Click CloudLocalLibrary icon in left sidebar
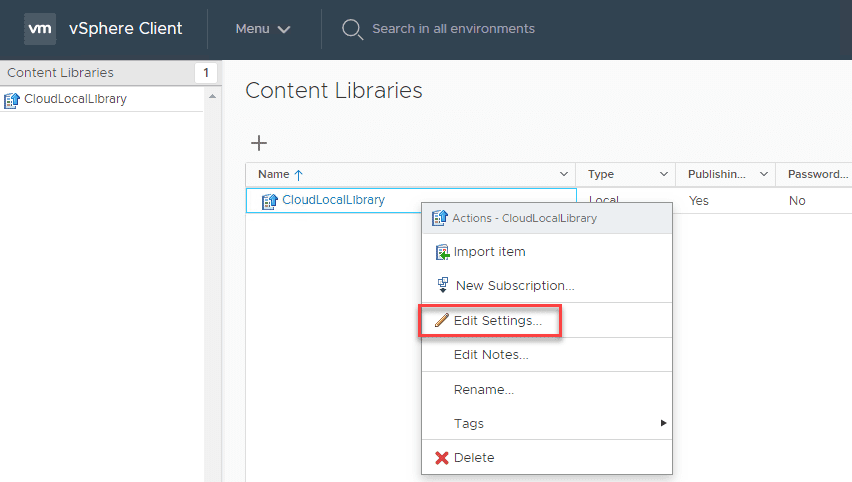The image size is (852, 482). click(12, 100)
